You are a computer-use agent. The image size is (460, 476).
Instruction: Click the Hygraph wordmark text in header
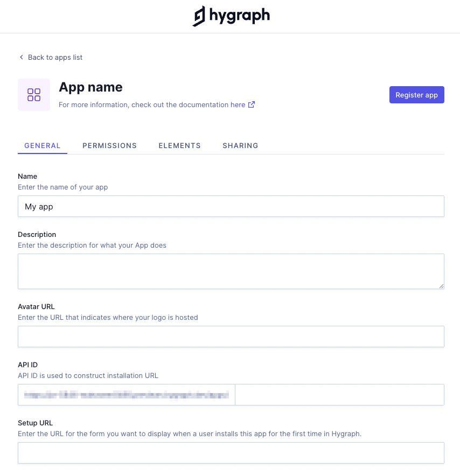[x=239, y=16]
